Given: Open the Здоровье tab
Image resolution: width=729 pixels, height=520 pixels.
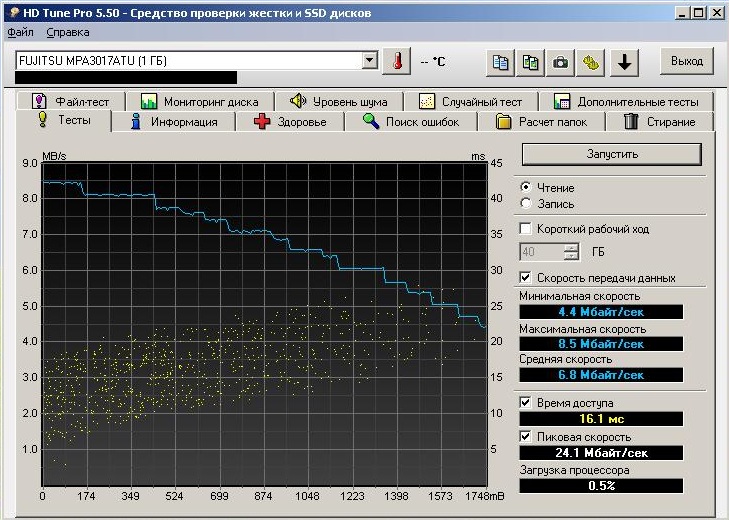Looking at the screenshot, I should point(290,122).
